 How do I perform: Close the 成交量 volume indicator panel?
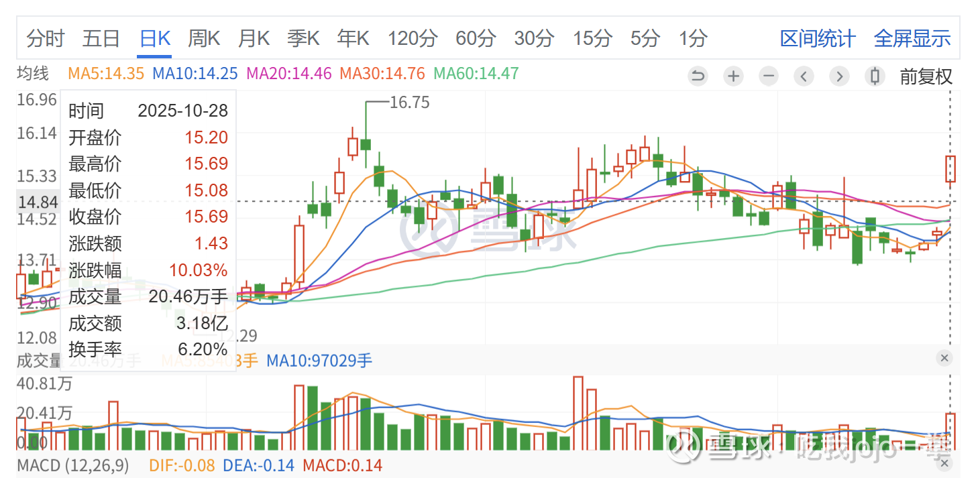point(944,358)
